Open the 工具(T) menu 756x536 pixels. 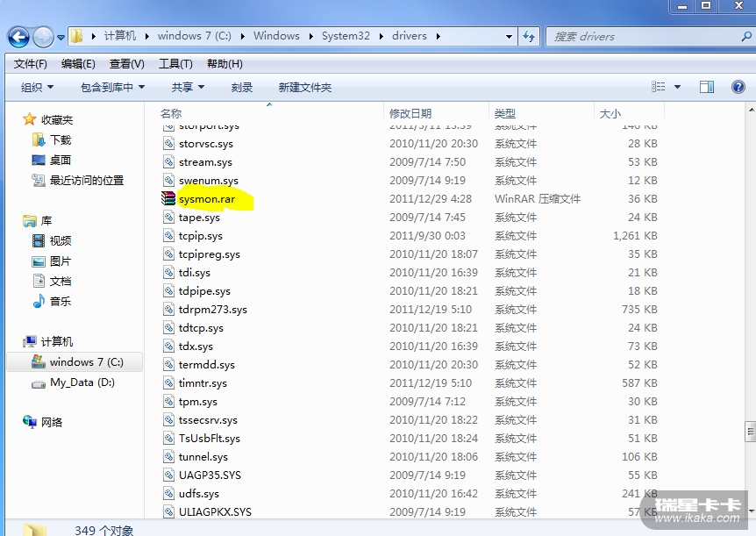[175, 64]
